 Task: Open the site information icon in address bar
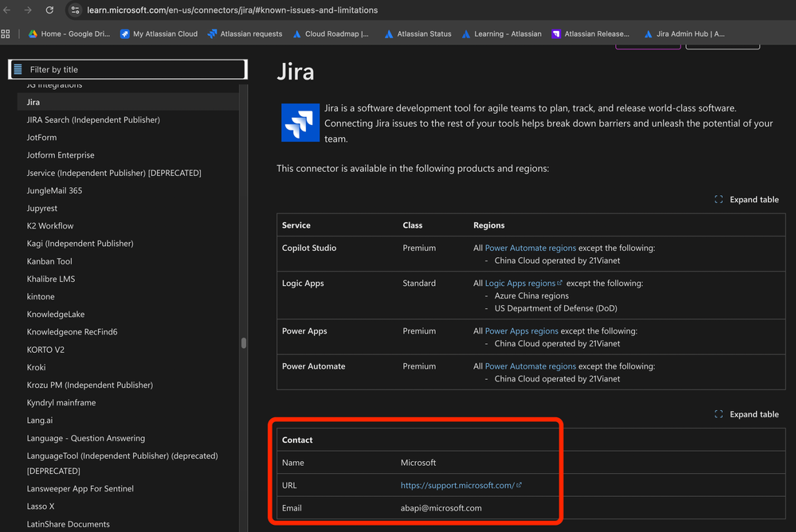coord(75,10)
